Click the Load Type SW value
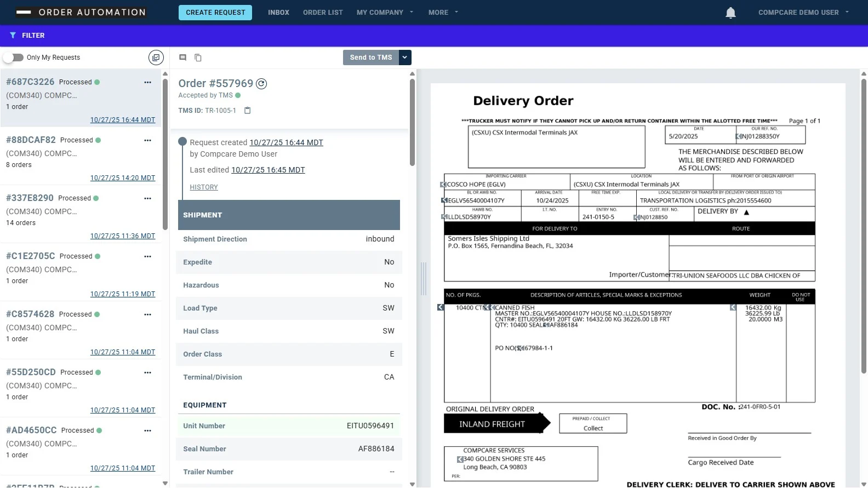Viewport: 868px width, 488px height. pyautogui.click(x=389, y=308)
